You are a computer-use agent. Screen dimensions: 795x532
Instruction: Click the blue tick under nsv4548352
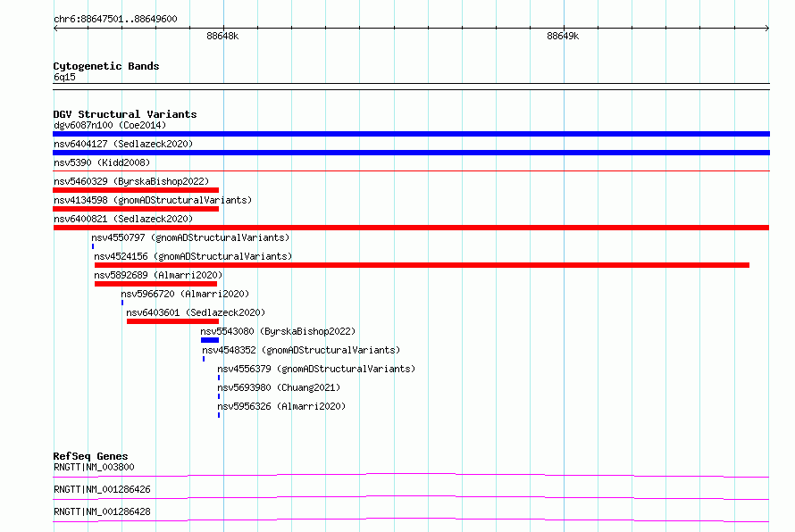(204, 359)
